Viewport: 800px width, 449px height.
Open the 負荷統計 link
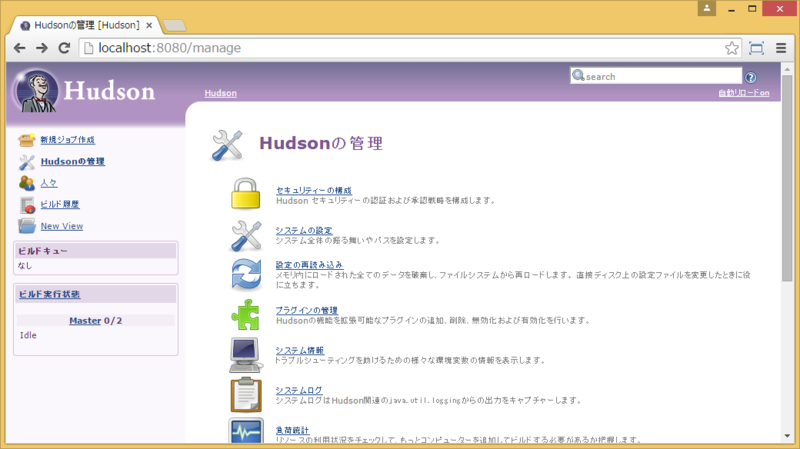point(293,431)
